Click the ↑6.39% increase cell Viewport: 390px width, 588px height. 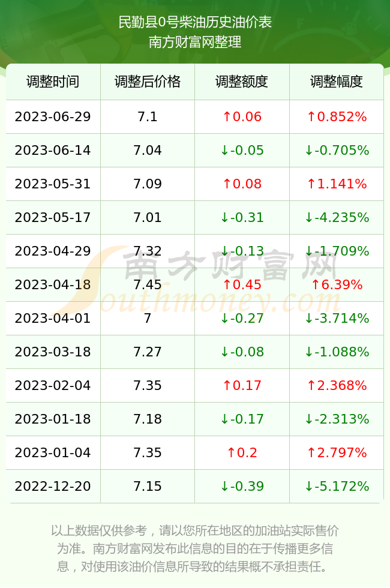coord(337,284)
